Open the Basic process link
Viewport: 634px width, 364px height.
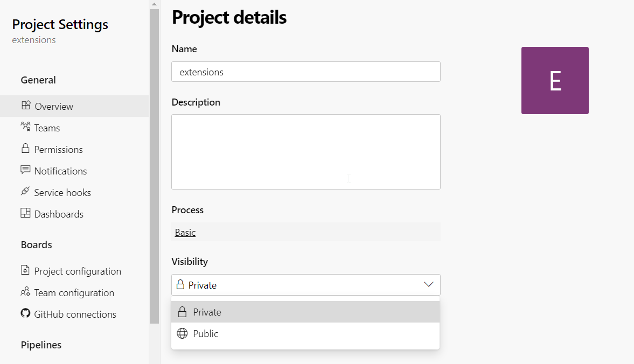[x=185, y=232]
